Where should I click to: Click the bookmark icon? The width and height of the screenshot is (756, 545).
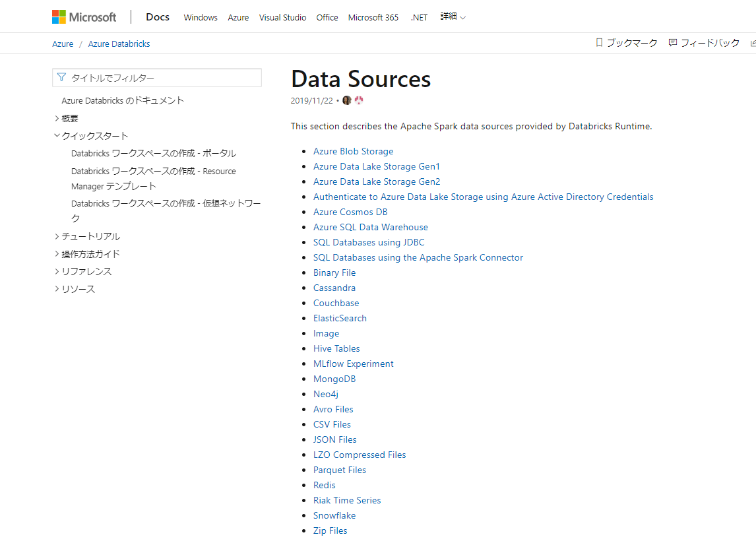pos(599,43)
